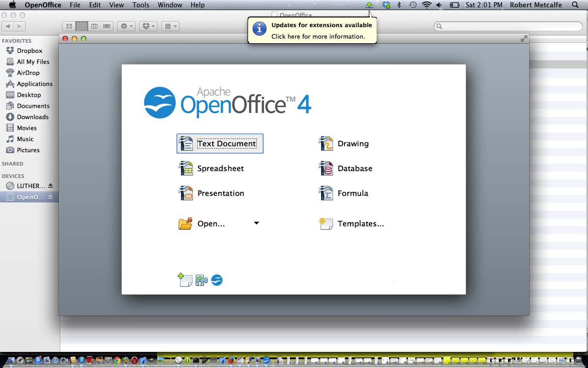Eject the LUTHER... disc

click(51, 186)
